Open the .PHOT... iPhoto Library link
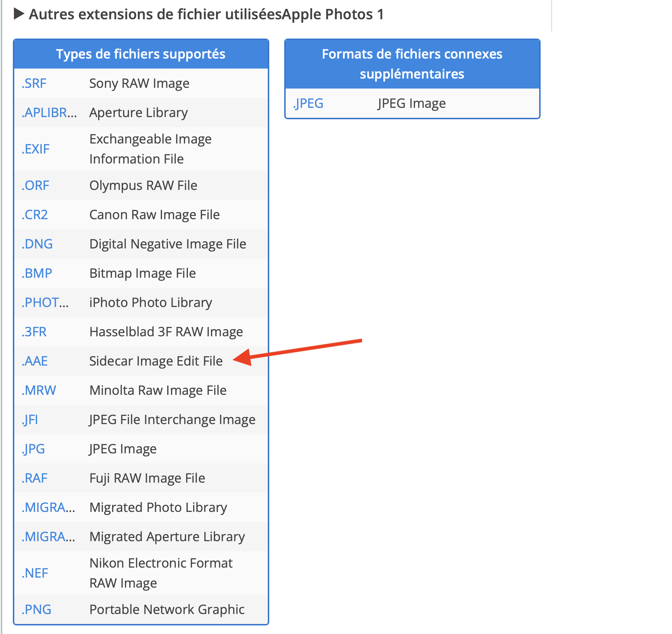Viewport: 672px width, 634px height. [x=45, y=303]
